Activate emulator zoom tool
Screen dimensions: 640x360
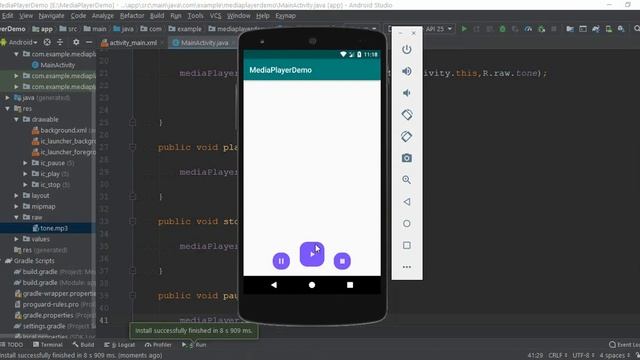pos(407,180)
